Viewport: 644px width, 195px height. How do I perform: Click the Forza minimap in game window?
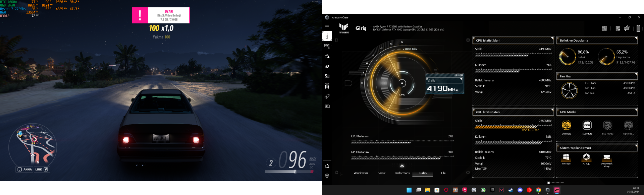click(33, 147)
